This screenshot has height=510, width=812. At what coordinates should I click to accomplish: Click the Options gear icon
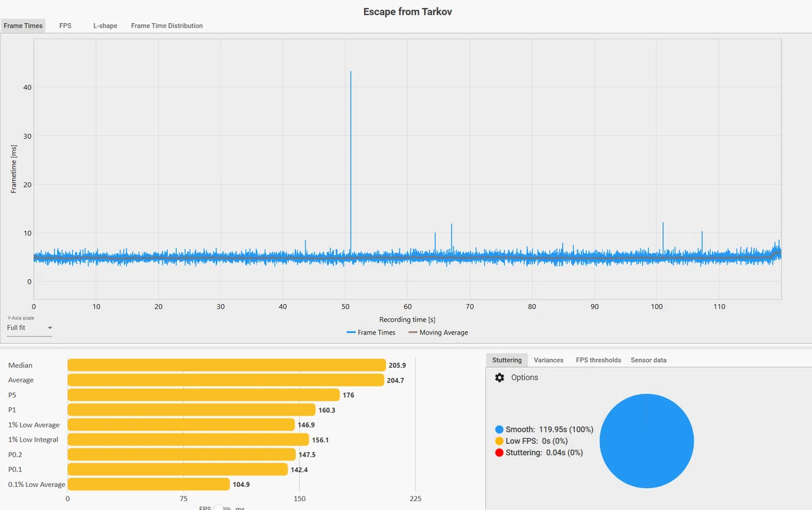click(499, 377)
